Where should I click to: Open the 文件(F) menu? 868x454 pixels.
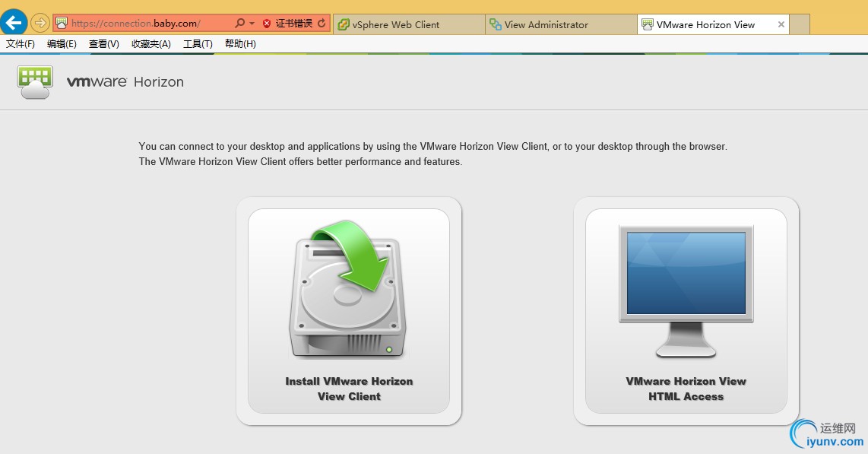[21, 44]
